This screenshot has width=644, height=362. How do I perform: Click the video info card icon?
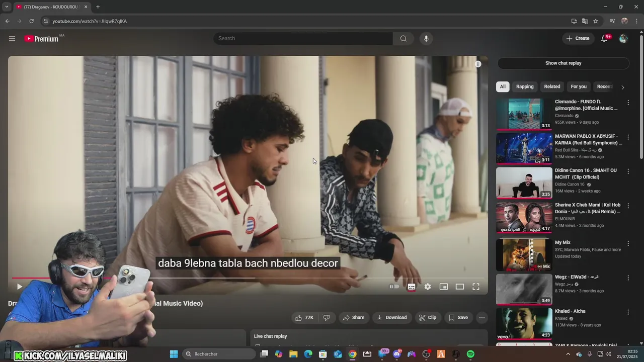(478, 64)
